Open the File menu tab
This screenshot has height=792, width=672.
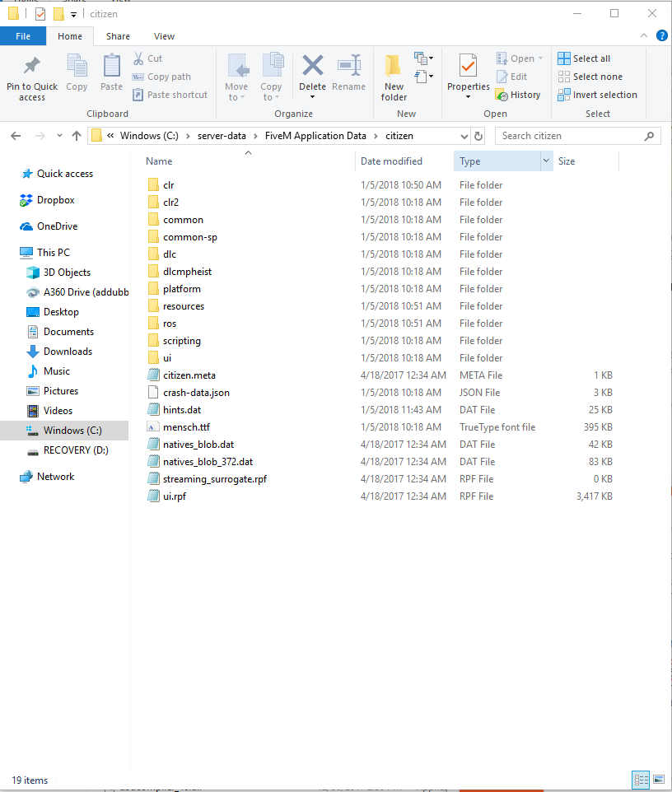[23, 36]
